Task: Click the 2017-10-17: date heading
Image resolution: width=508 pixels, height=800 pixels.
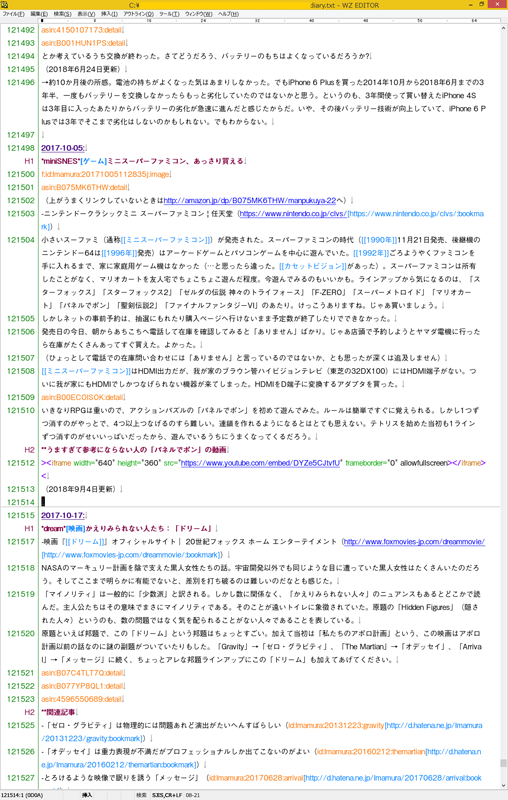Action: [x=63, y=515]
